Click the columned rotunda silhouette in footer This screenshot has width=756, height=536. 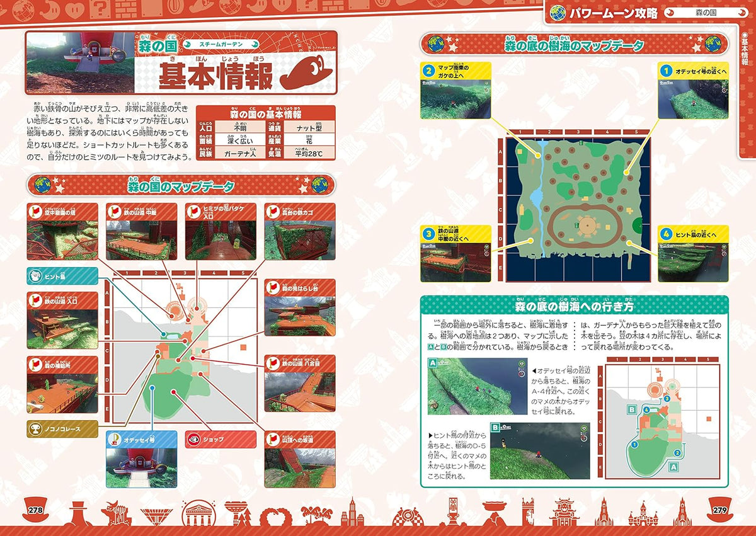pos(199,514)
